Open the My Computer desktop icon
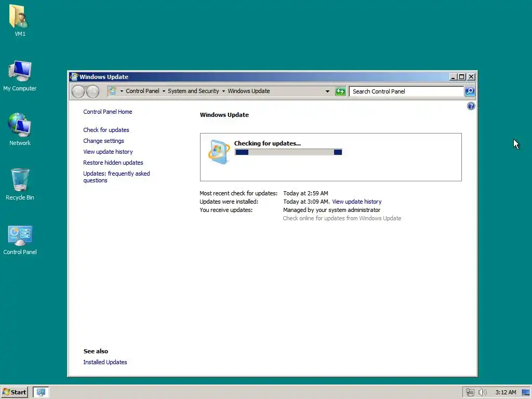 (x=20, y=76)
